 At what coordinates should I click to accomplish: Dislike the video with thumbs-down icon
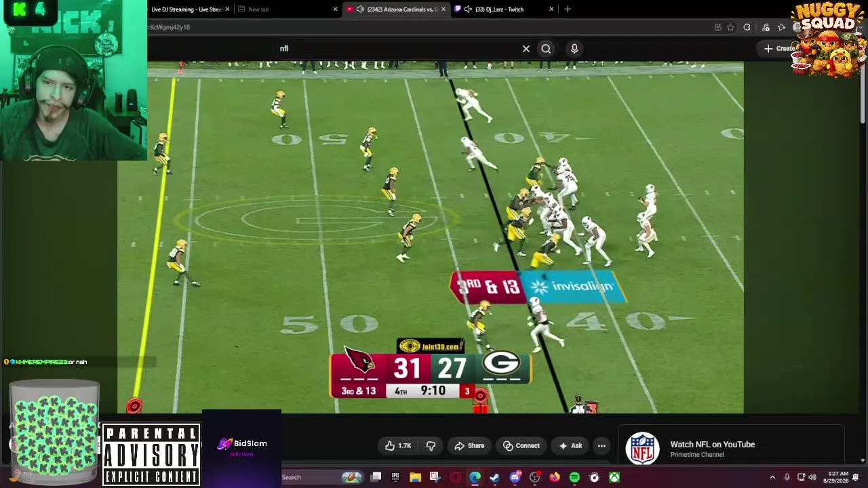431,446
